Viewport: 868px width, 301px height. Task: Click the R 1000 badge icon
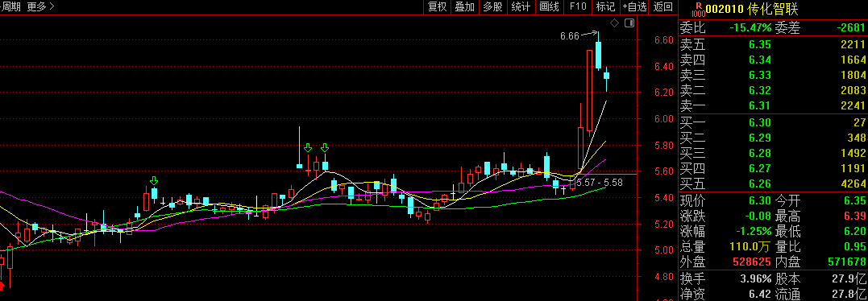click(699, 10)
